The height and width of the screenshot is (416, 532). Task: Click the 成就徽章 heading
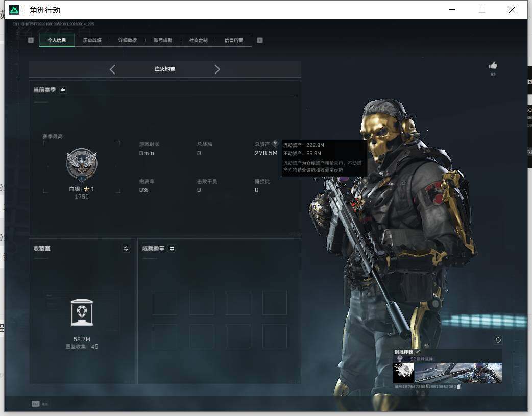coord(153,249)
